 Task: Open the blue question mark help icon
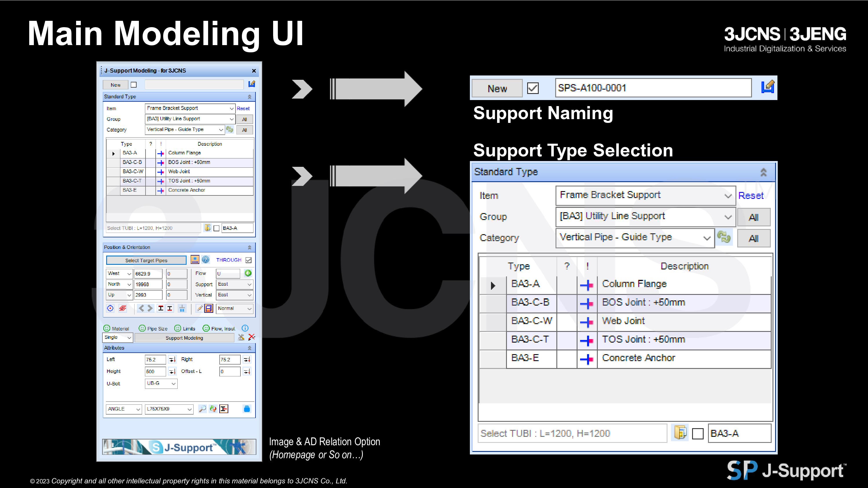[205, 260]
